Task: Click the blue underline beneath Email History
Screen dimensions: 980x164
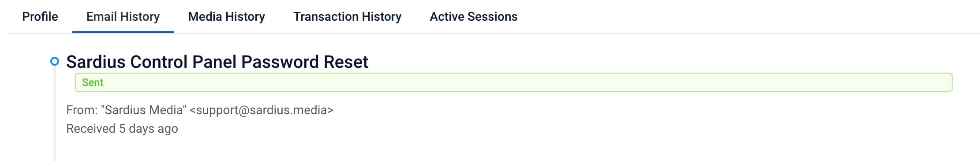Action: tap(123, 32)
